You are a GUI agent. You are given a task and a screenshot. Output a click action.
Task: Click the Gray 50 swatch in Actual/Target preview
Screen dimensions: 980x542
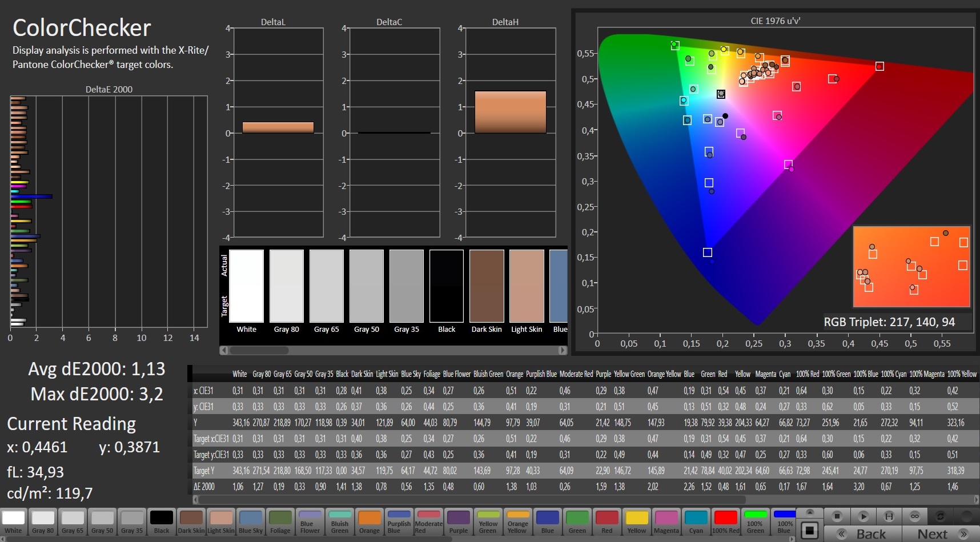click(x=367, y=286)
